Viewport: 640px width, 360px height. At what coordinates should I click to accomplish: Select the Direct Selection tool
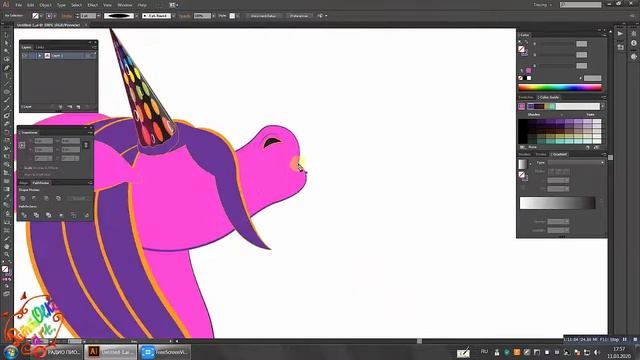[6, 43]
